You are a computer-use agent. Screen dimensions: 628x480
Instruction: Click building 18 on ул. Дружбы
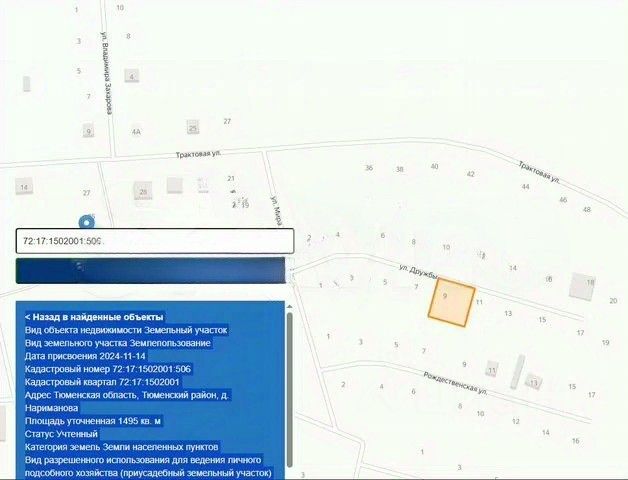click(582, 286)
